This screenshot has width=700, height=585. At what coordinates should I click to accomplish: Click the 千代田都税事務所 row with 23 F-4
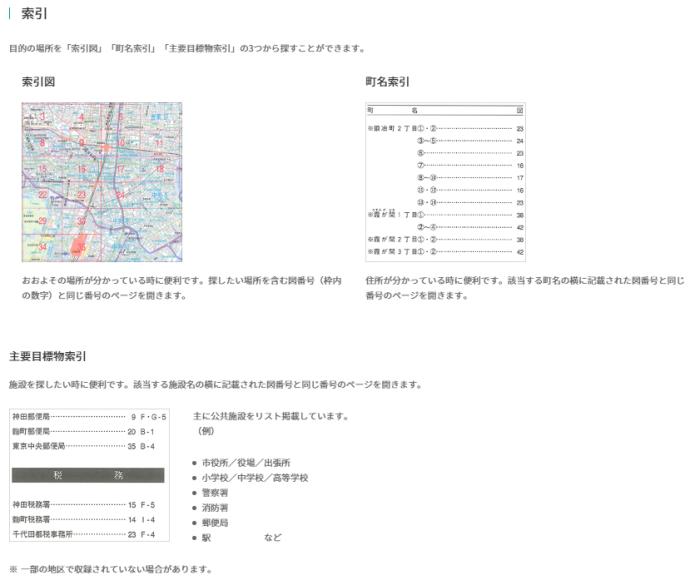[x=83, y=534]
